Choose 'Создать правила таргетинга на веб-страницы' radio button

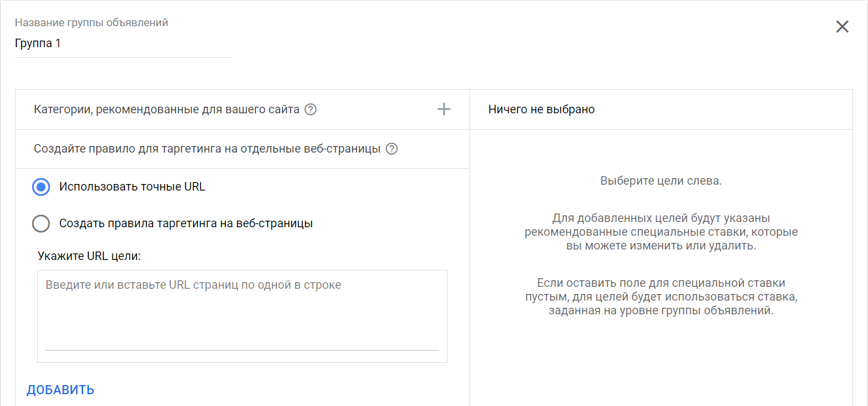tap(41, 224)
